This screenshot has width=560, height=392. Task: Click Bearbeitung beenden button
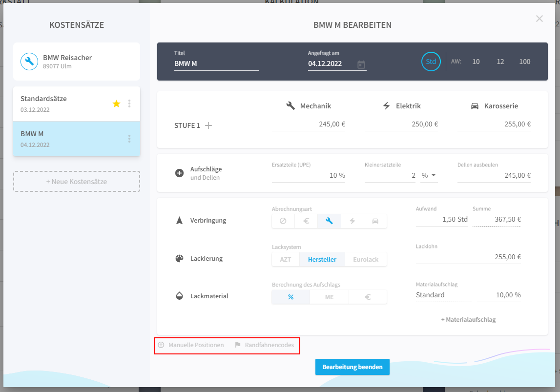pos(352,367)
